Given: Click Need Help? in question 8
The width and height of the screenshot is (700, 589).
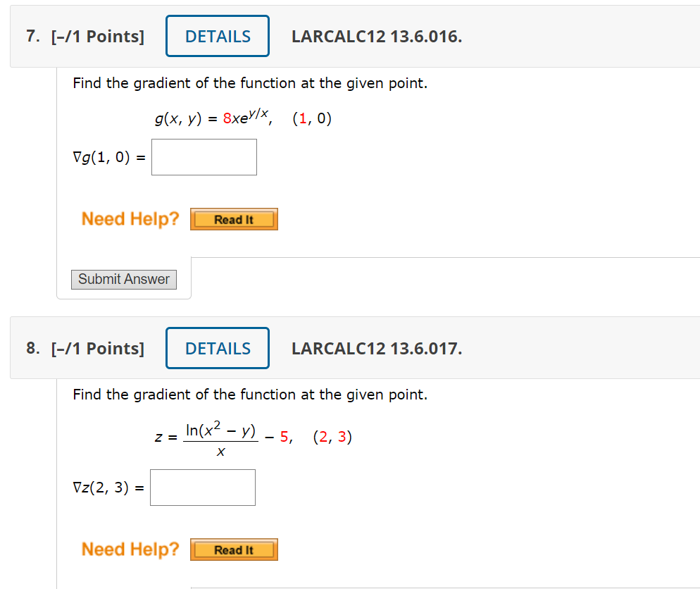Looking at the screenshot, I should coord(130,549).
